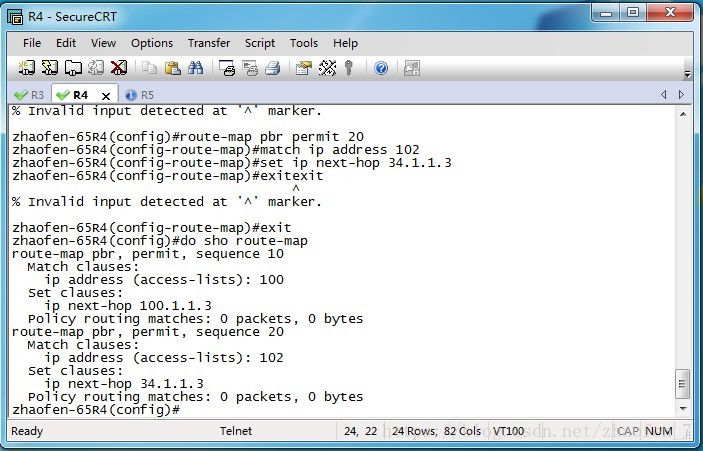This screenshot has height=451, width=703.
Task: Open the Transfer menu
Action: pyautogui.click(x=209, y=43)
